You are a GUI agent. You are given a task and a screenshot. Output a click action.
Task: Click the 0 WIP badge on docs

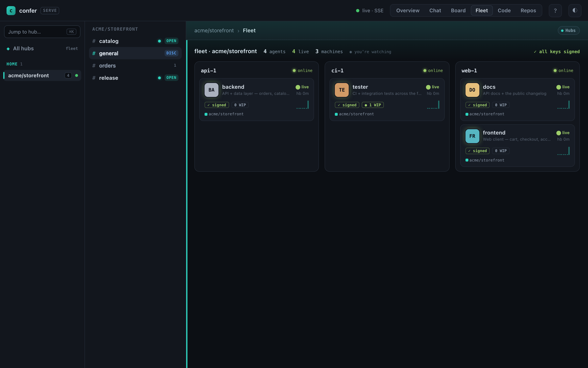point(501,105)
